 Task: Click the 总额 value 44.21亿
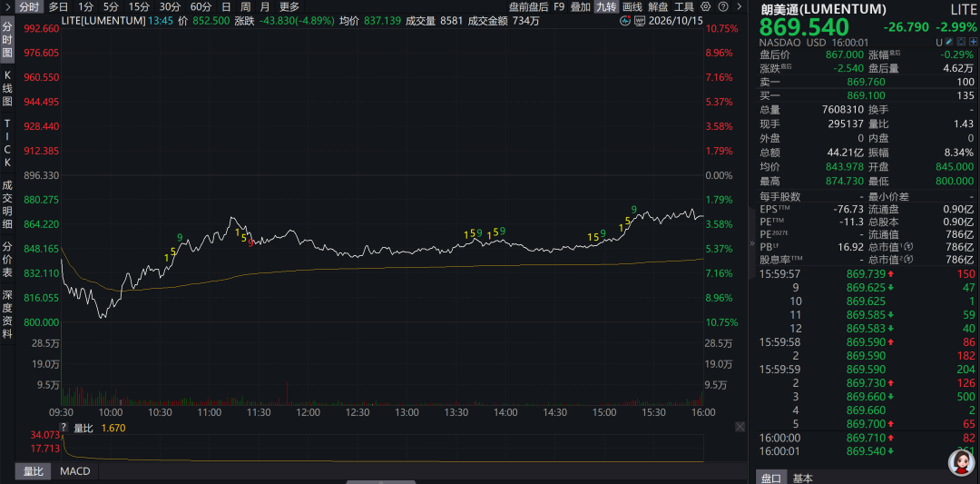(x=845, y=152)
